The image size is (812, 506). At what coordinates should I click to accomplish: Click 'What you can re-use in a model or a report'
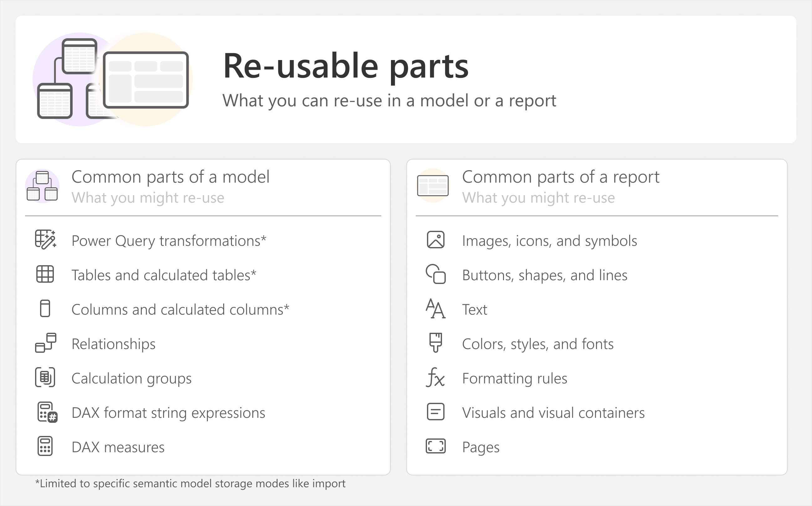pyautogui.click(x=389, y=101)
